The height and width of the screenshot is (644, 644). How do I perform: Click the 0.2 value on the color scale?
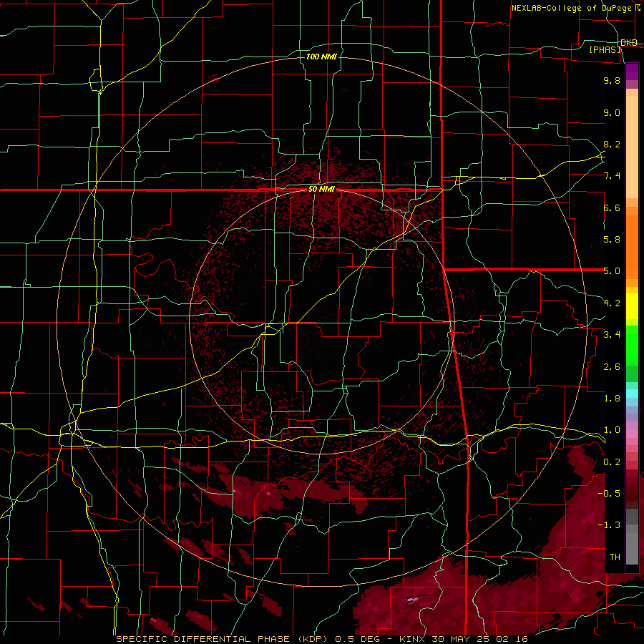click(612, 462)
